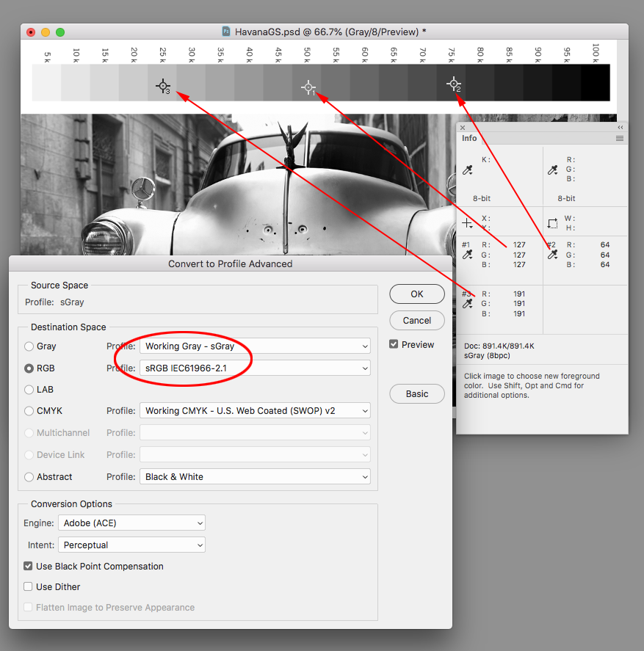Switch to the Info panel tab
644x651 pixels.
point(469,138)
